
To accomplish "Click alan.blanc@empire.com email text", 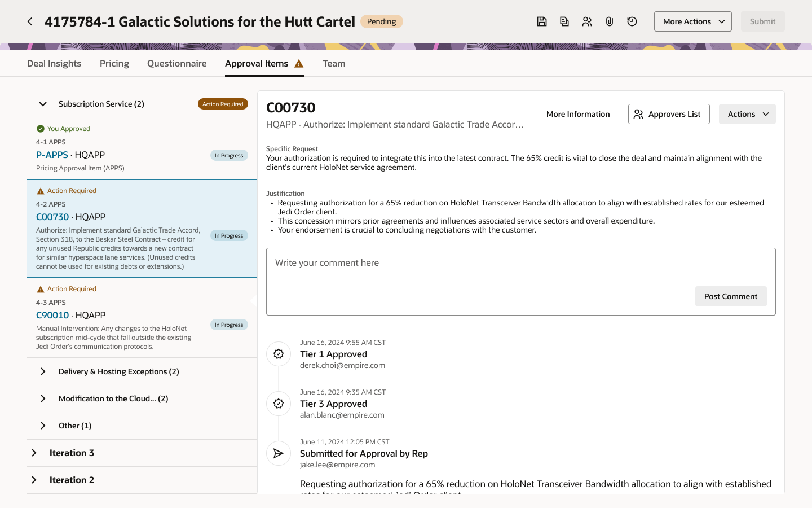I will (x=342, y=415).
